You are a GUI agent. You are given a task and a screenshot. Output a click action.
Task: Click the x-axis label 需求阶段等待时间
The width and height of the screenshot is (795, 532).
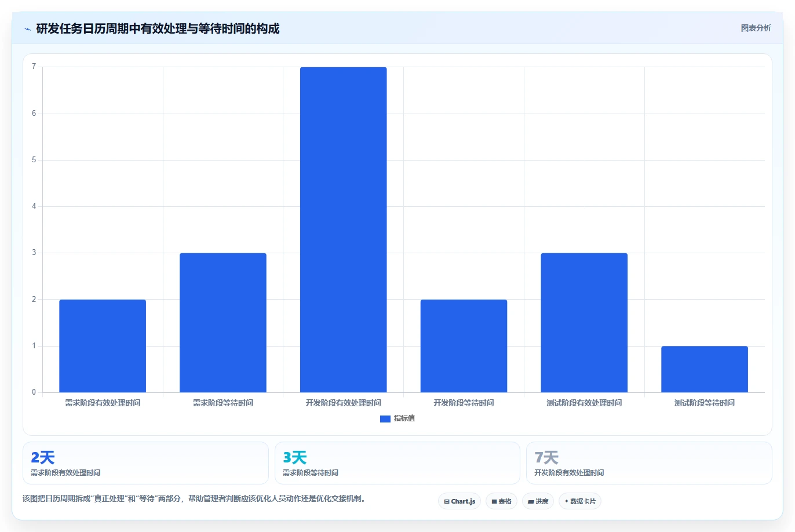223,403
